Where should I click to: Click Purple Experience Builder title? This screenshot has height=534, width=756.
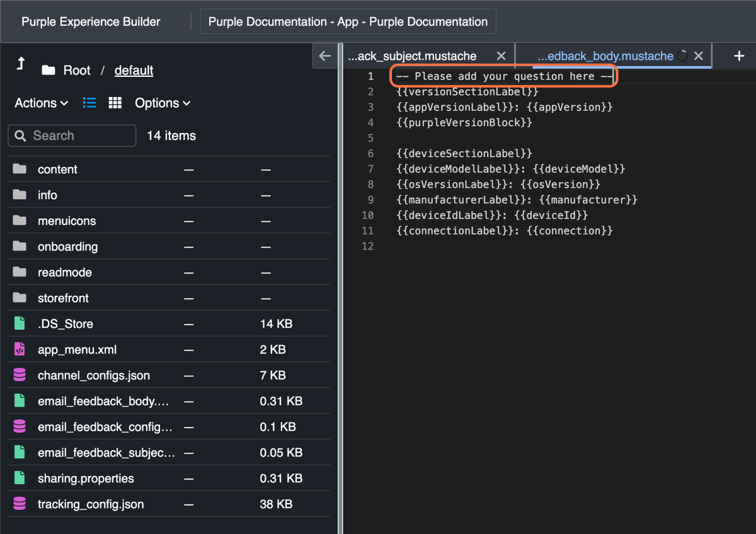pyautogui.click(x=91, y=21)
